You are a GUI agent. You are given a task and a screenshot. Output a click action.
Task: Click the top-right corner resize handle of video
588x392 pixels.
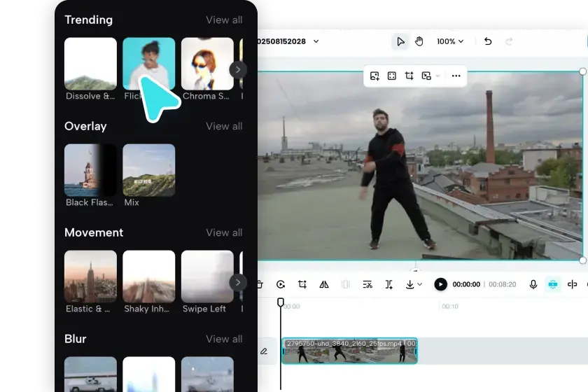coord(582,71)
